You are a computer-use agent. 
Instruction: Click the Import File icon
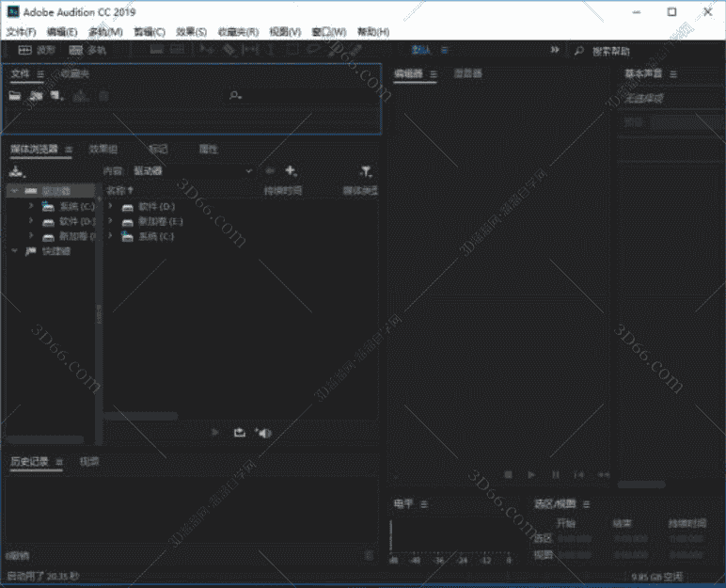click(x=36, y=95)
